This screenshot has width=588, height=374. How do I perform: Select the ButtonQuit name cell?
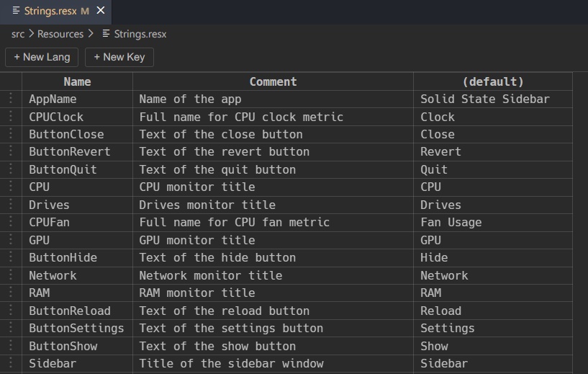pos(77,170)
